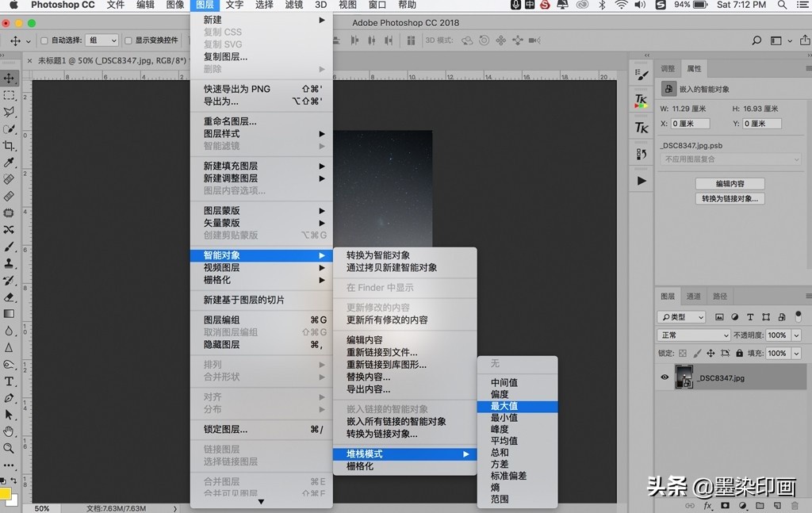Click the 转换为链接对象 button in properties
812x513 pixels.
(730, 199)
